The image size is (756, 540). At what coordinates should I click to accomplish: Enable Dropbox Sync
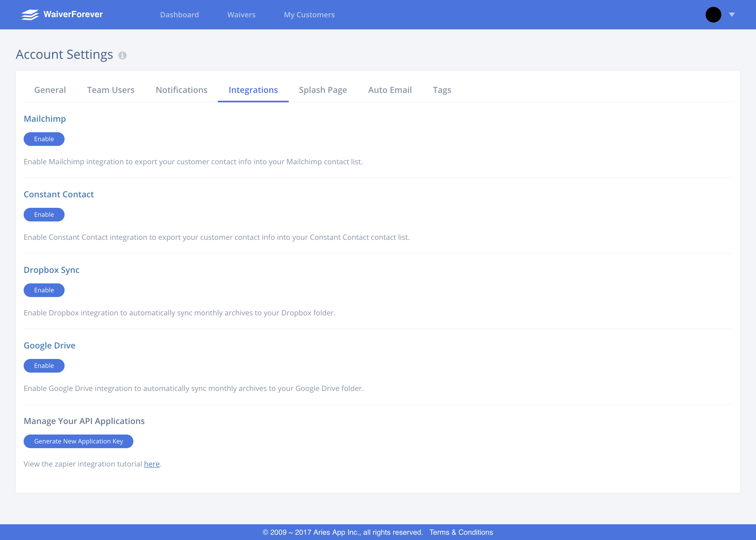tap(44, 290)
